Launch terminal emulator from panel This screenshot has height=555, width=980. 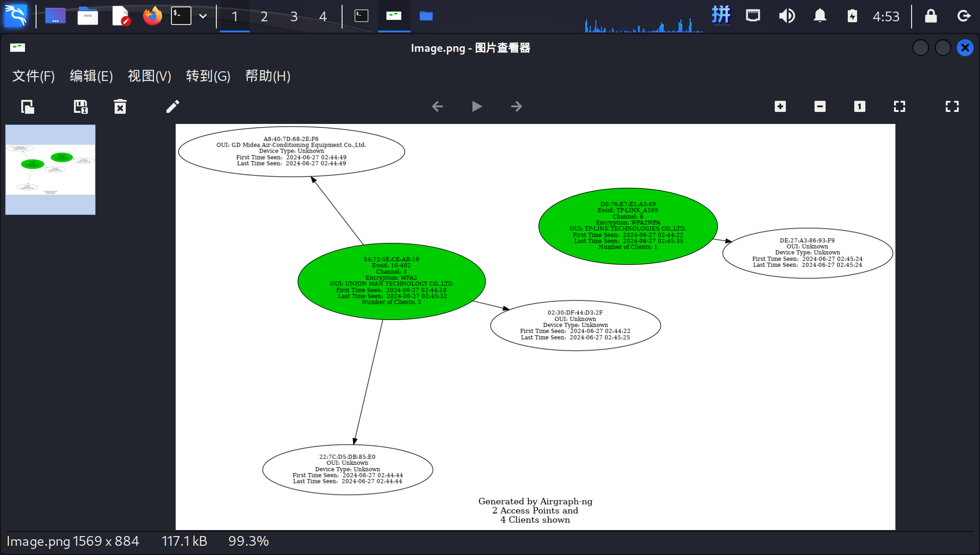pyautogui.click(x=181, y=16)
